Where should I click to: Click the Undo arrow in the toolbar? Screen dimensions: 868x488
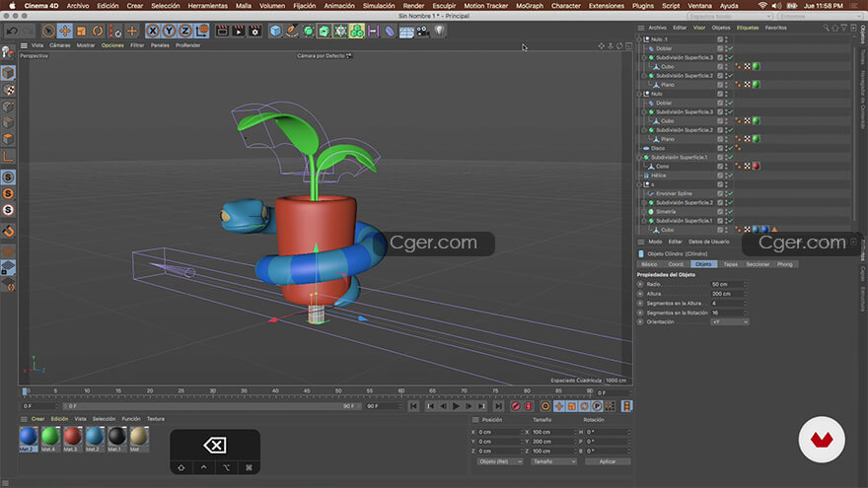12,31
